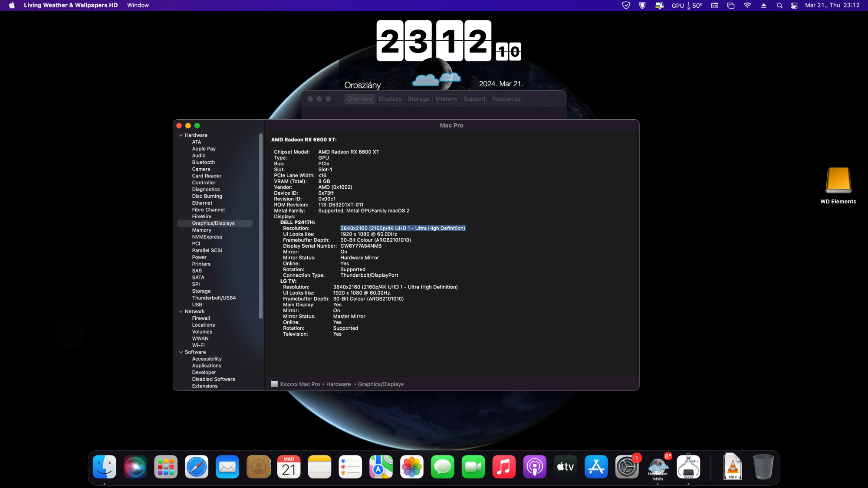Open Photos app in the dock
The width and height of the screenshot is (868, 488).
coord(412,467)
